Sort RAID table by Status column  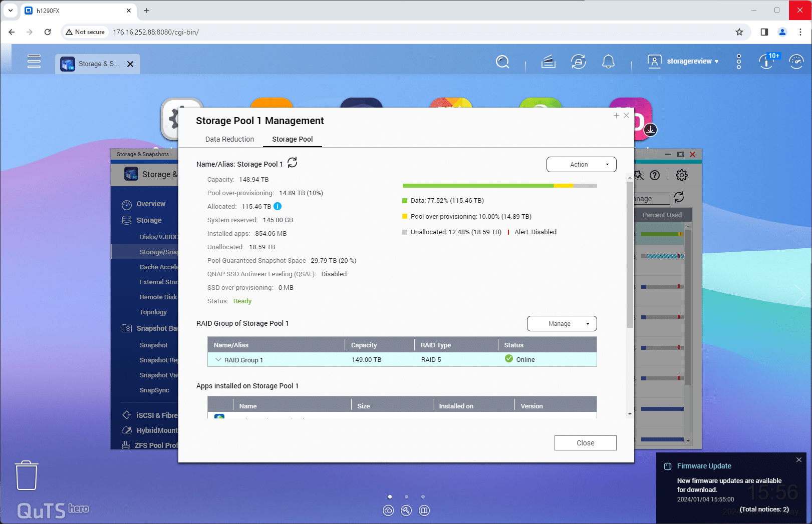pyautogui.click(x=547, y=345)
